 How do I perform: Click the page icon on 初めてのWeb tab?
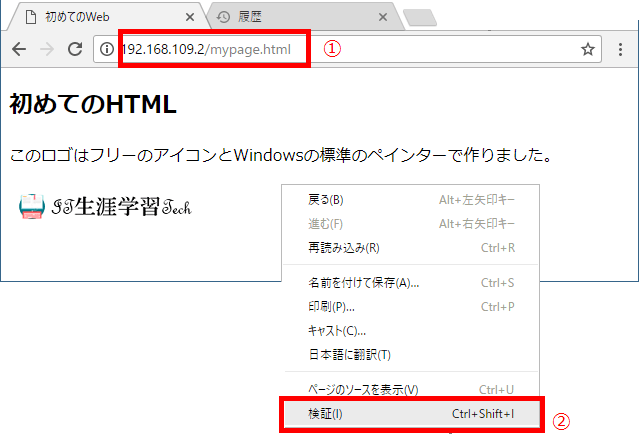(x=31, y=17)
